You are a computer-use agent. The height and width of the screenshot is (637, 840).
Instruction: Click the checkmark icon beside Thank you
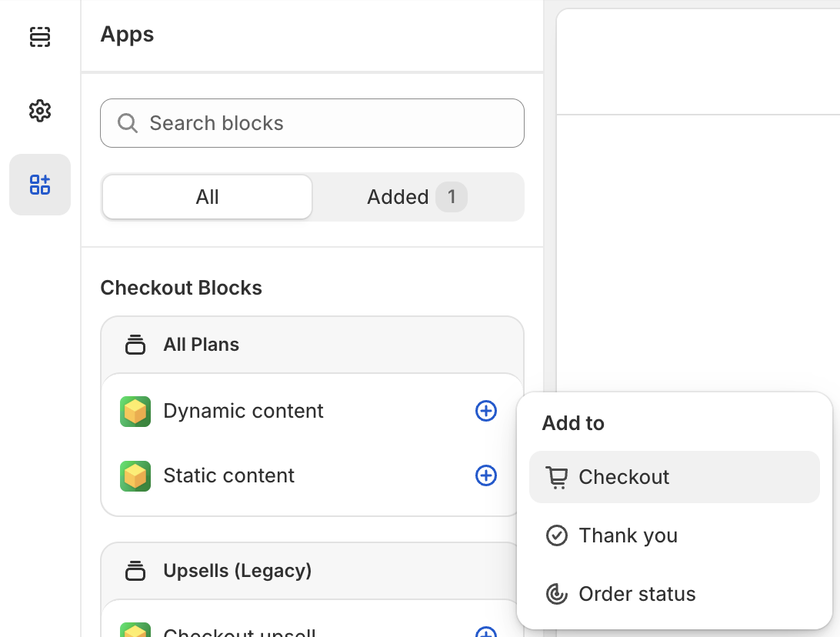point(557,535)
